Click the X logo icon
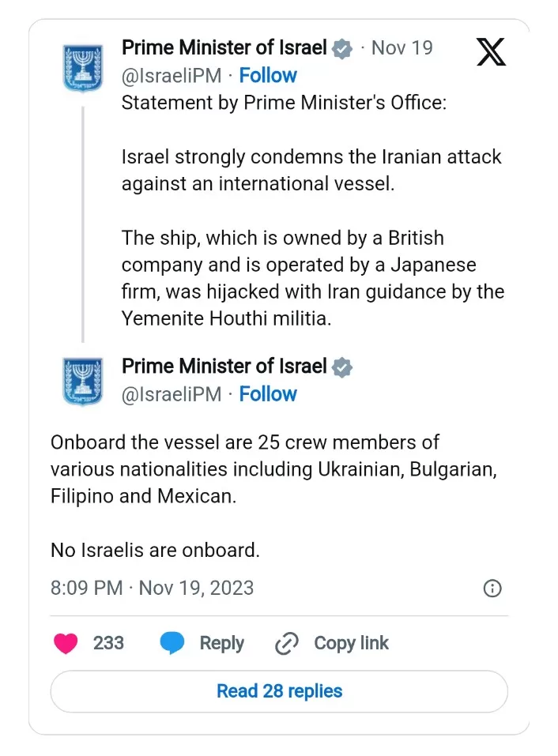This screenshot has width=558, height=756. (x=492, y=51)
